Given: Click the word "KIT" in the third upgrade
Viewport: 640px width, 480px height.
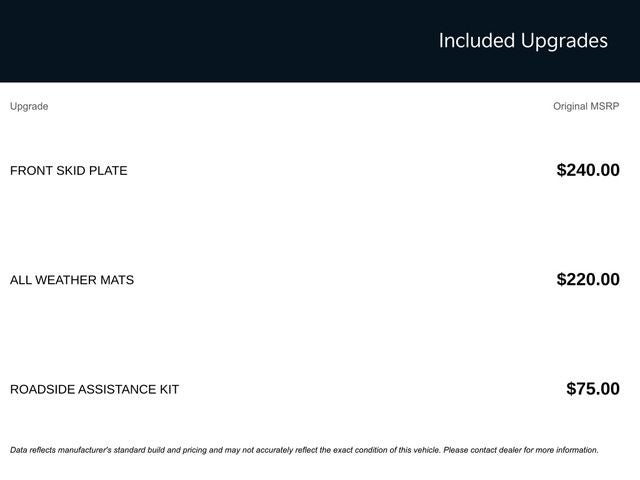Looking at the screenshot, I should coord(167,389).
